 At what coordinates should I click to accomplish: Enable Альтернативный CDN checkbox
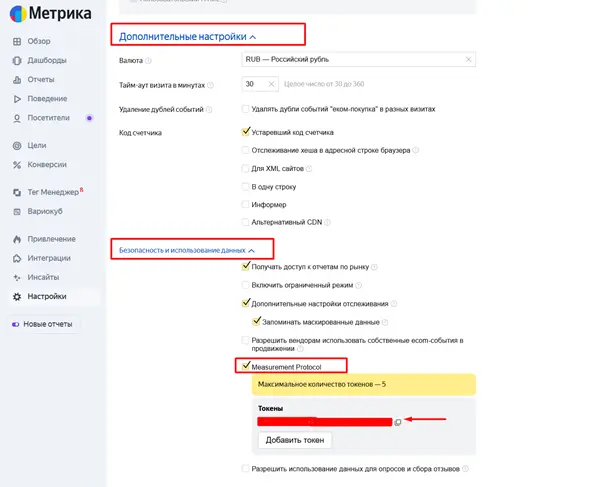coord(246,222)
